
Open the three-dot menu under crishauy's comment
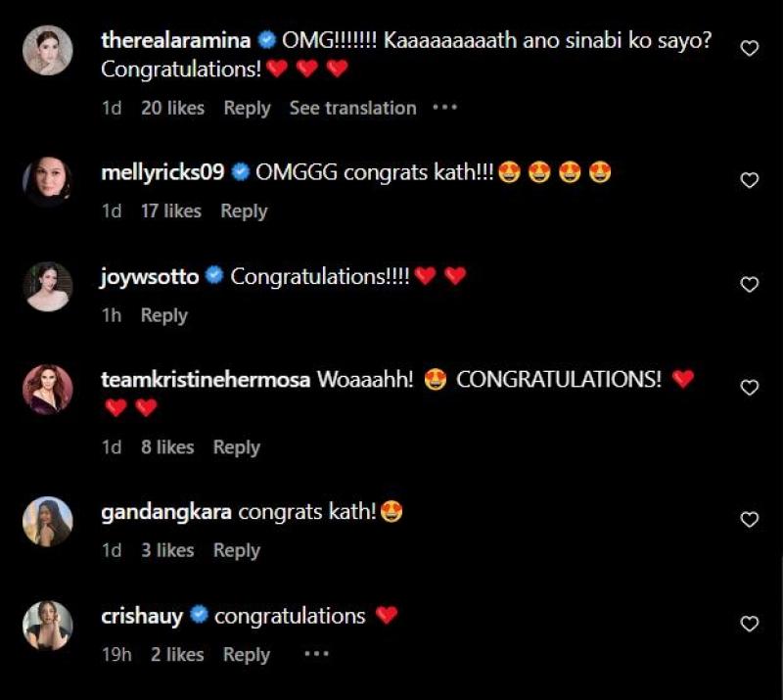[x=316, y=654]
